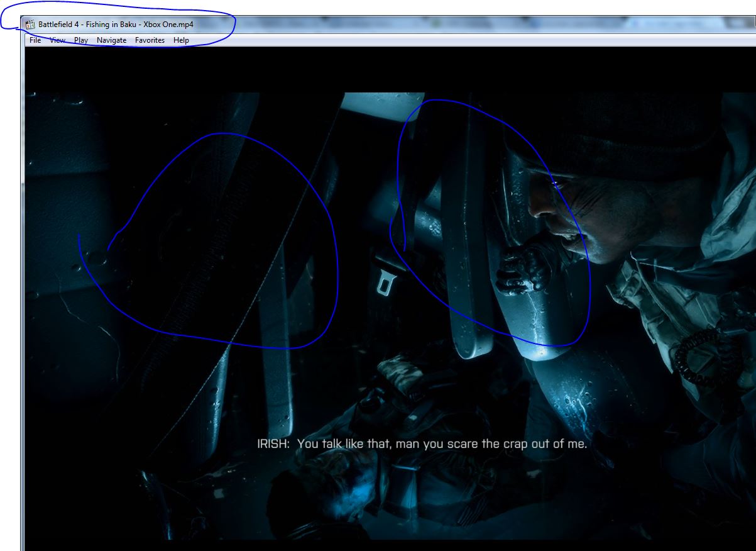Image resolution: width=756 pixels, height=551 pixels.
Task: Open the Favorites menu
Action: pos(150,40)
